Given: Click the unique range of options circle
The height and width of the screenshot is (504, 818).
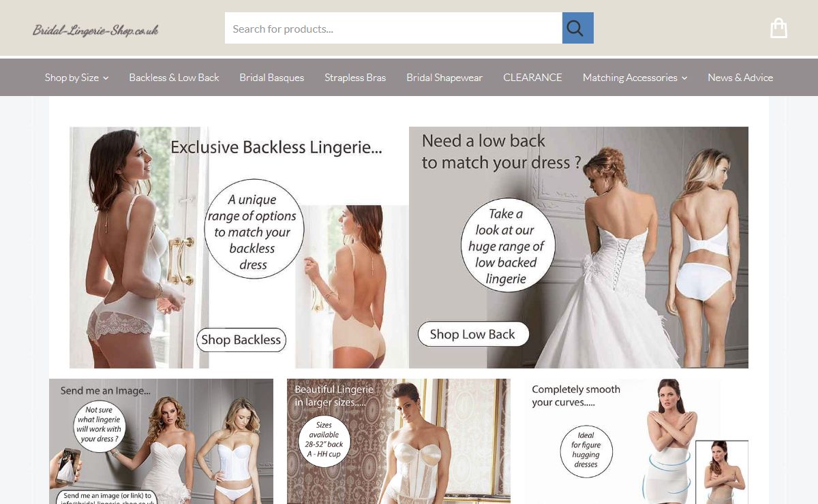Looking at the screenshot, I should [254, 230].
